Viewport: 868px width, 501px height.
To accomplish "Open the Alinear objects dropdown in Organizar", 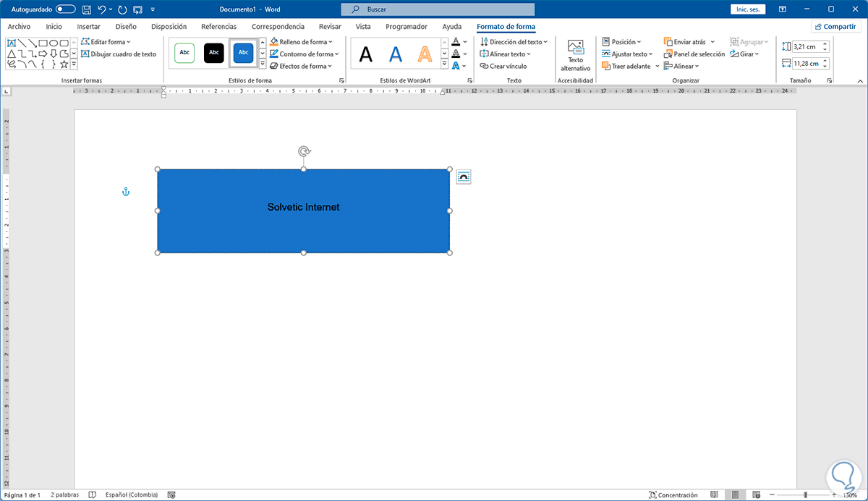I will (x=681, y=66).
